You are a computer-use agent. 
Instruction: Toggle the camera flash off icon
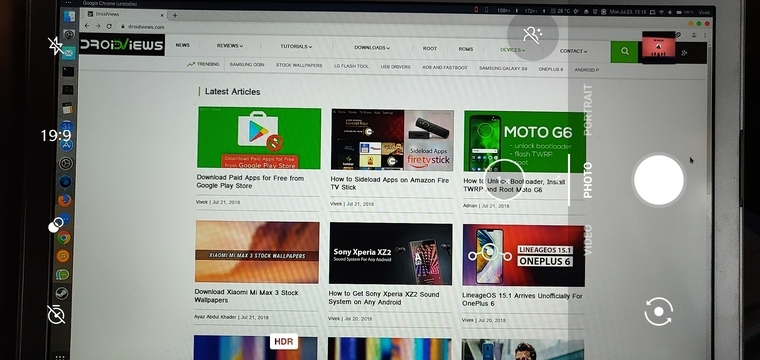click(56, 46)
